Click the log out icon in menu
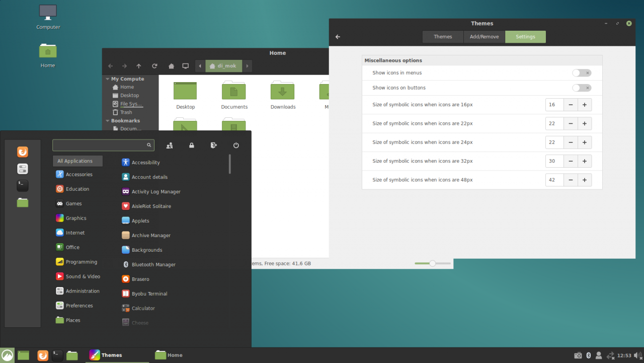The height and width of the screenshot is (363, 644). pyautogui.click(x=214, y=146)
